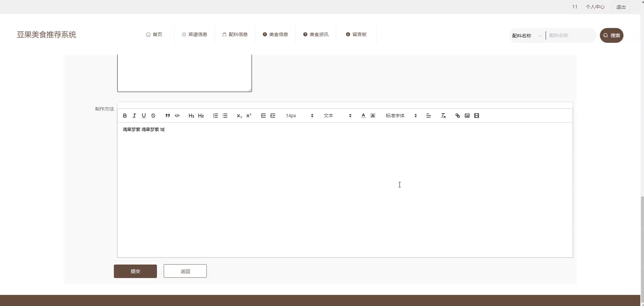The height and width of the screenshot is (306, 644).
Task: Click the empty textarea above the editor
Action: tap(185, 73)
